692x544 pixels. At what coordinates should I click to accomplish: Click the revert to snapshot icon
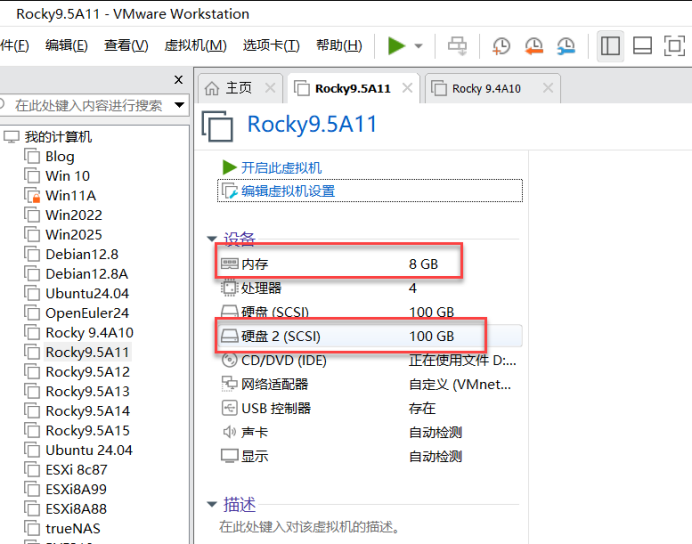(534, 46)
